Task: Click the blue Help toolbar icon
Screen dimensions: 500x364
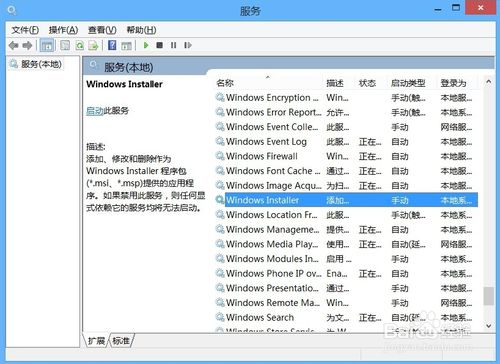Action: click(112, 45)
